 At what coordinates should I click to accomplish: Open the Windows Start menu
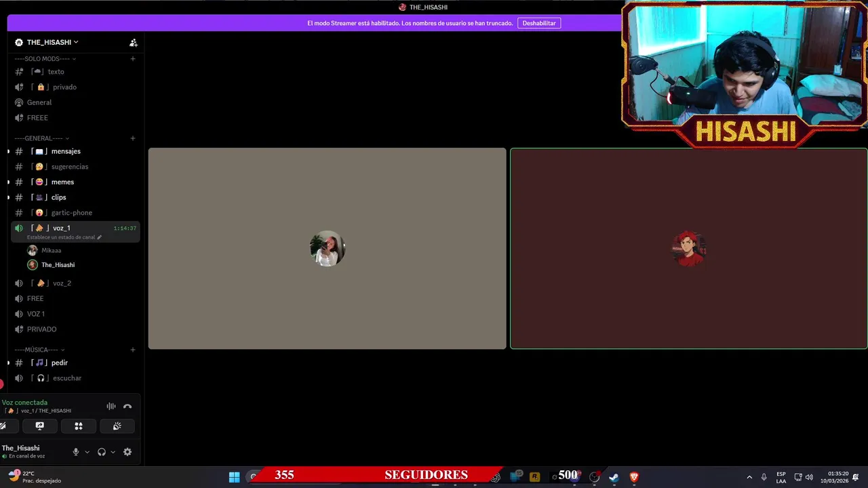click(x=234, y=477)
